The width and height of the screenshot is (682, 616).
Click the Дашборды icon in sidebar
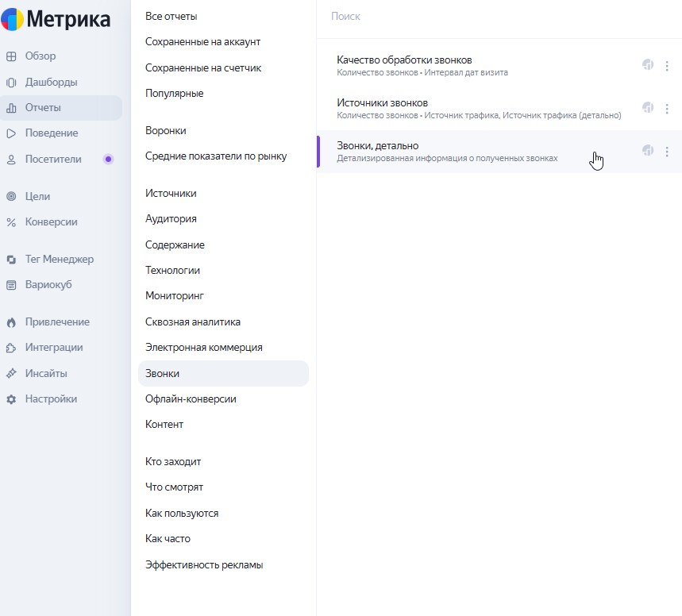(x=11, y=83)
